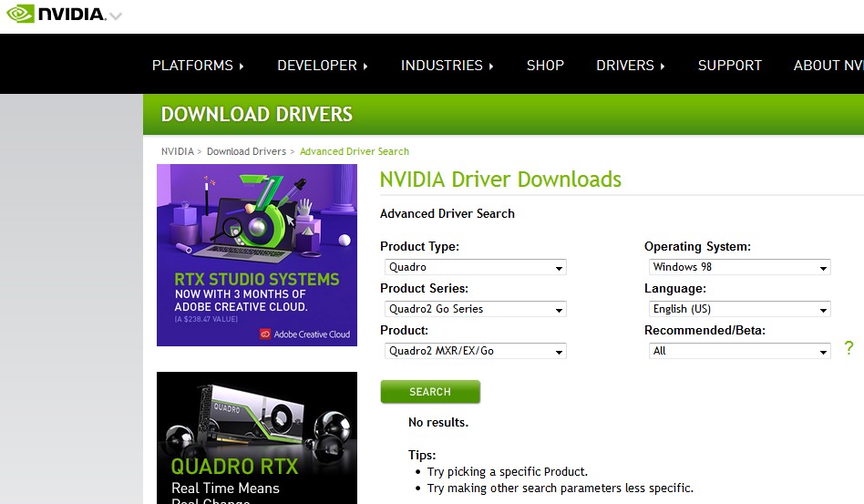This screenshot has width=864, height=504.
Task: Open the Developer menu
Action: tap(323, 66)
